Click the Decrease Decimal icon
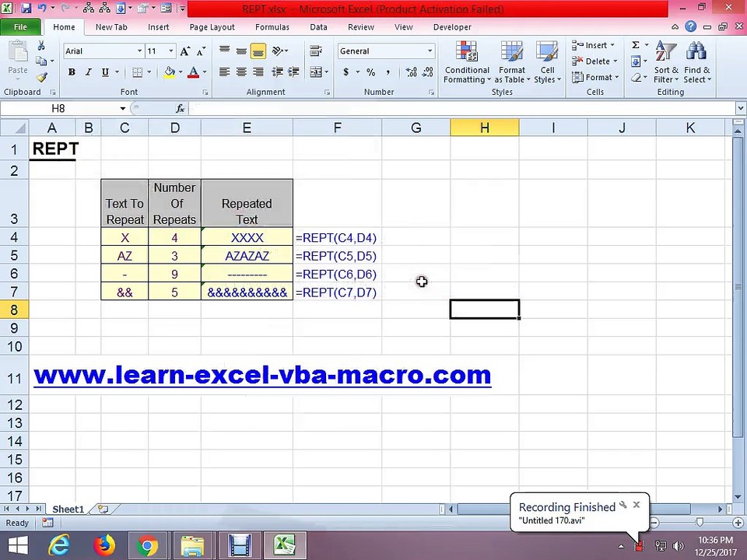747x560 pixels. [428, 72]
